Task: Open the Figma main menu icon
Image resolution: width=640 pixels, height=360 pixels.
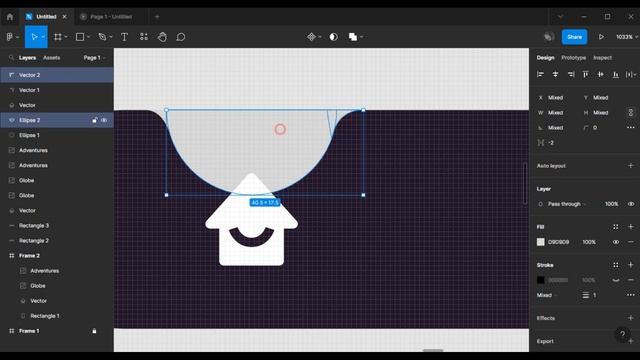Action: tap(10, 37)
